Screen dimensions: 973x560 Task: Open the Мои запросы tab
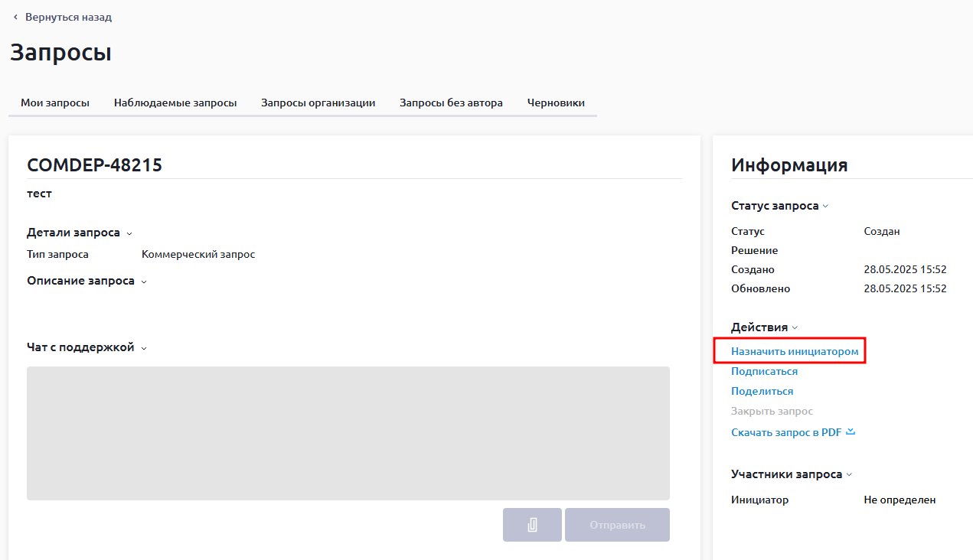point(55,103)
